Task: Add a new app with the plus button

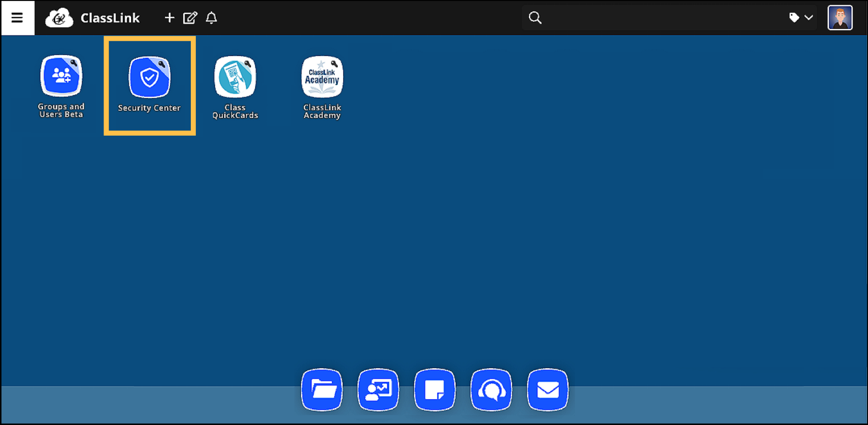Action: click(x=169, y=18)
